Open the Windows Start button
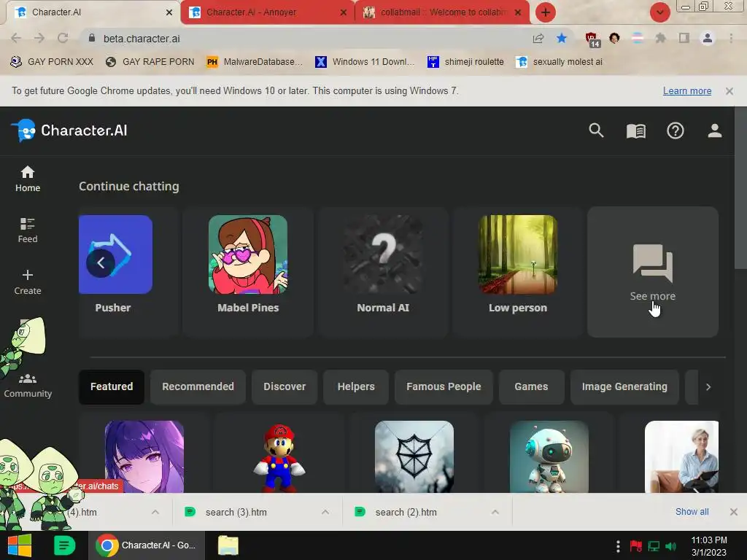The image size is (747, 560). (20, 545)
